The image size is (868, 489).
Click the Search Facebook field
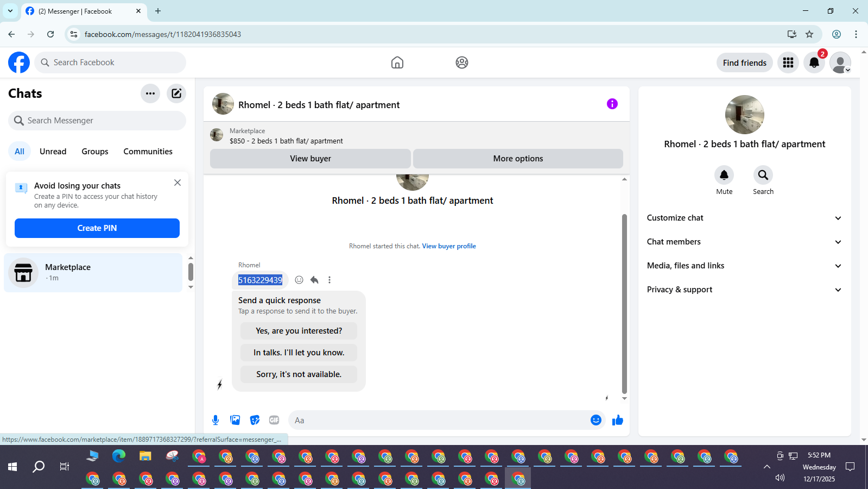click(x=110, y=62)
